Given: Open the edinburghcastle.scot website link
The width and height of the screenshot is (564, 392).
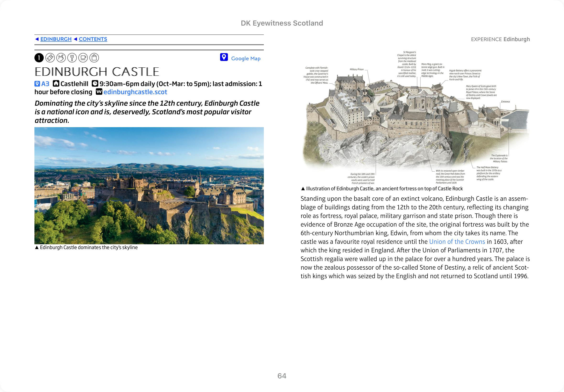Looking at the screenshot, I should point(135,92).
